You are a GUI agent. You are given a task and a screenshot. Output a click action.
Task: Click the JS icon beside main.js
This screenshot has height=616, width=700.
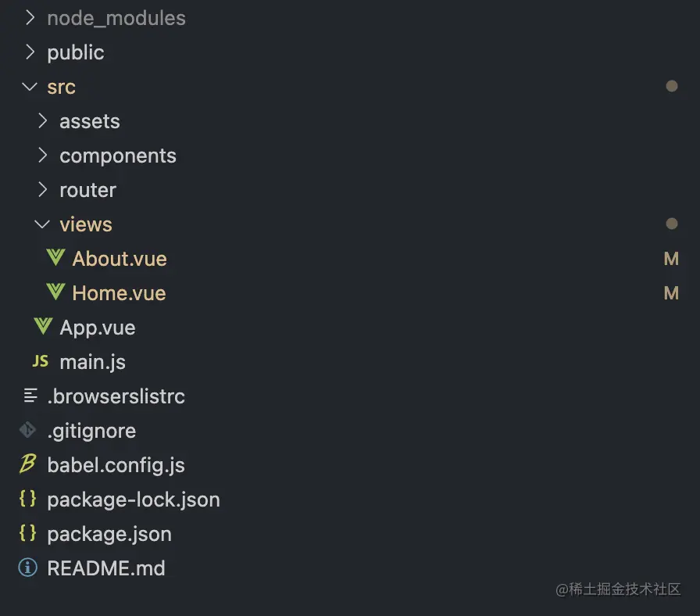tap(40, 361)
